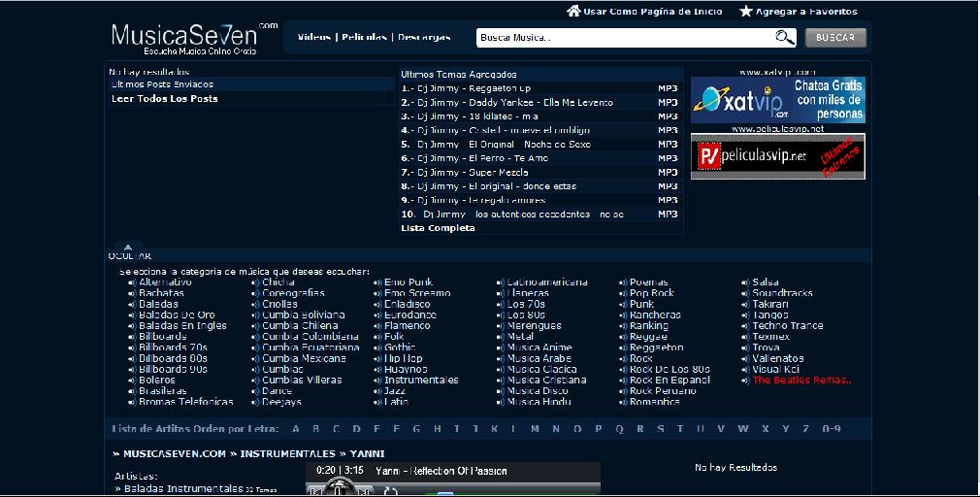This screenshot has height=497, width=980.
Task: Open the Billboards 80s category
Action: click(x=173, y=358)
